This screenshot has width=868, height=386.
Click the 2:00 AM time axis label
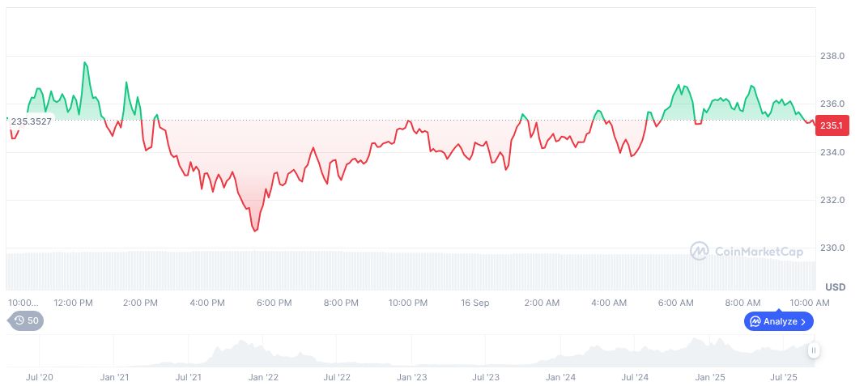pyautogui.click(x=542, y=303)
